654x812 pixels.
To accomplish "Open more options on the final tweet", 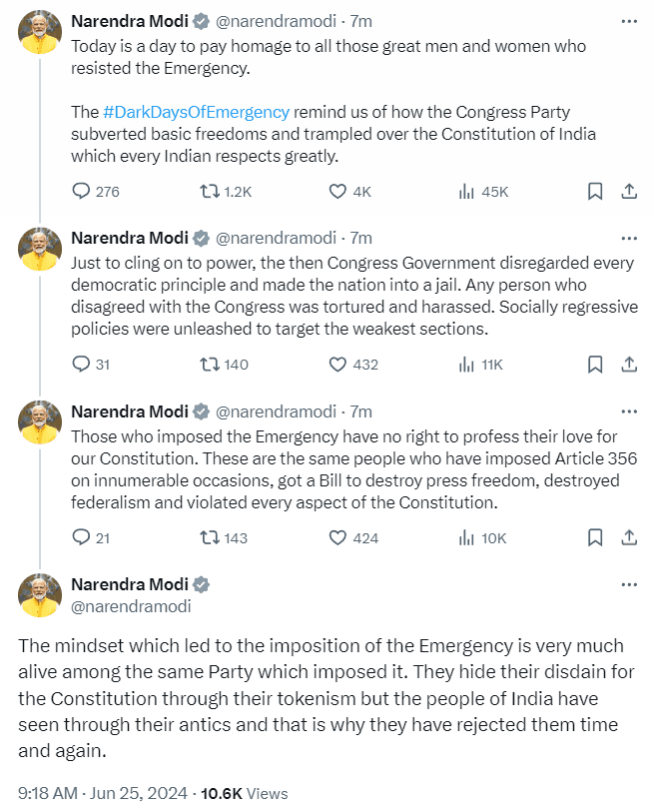I will pyautogui.click(x=628, y=584).
